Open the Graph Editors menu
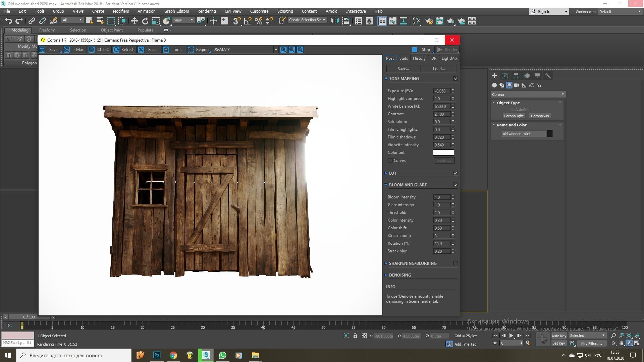This screenshot has height=362, width=644. click(176, 11)
